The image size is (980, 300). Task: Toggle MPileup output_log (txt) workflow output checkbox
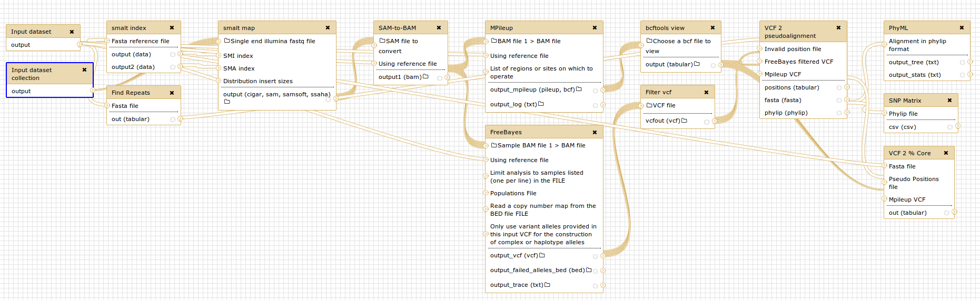click(x=596, y=105)
